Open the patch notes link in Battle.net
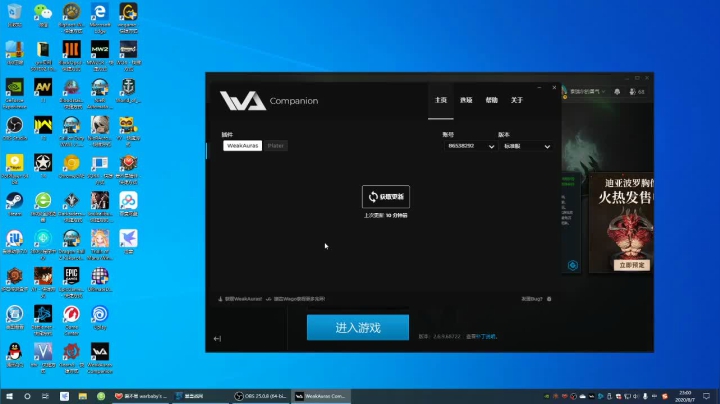 pyautogui.click(x=486, y=337)
